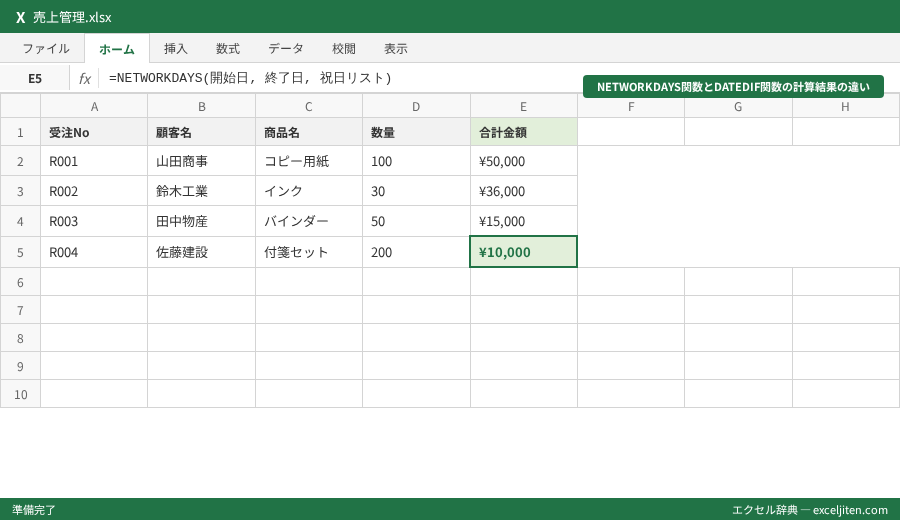Select the 鈴木工業 cell
Image resolution: width=900 pixels, height=520 pixels.
[201, 191]
